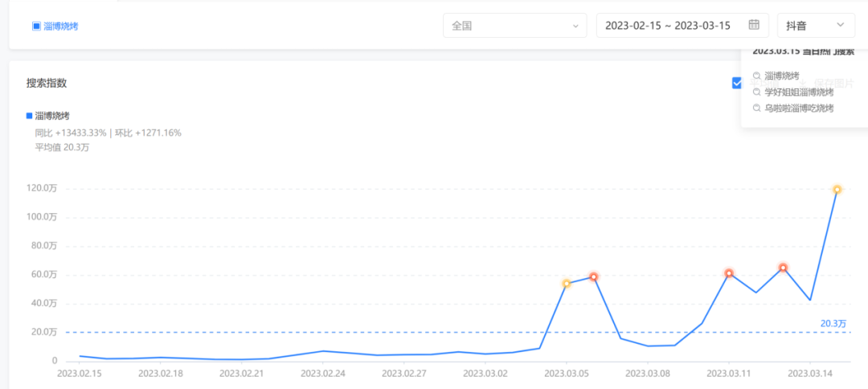The height and width of the screenshot is (389, 868).
Task: Click the red marker near 2023.03.11
Action: point(729,273)
